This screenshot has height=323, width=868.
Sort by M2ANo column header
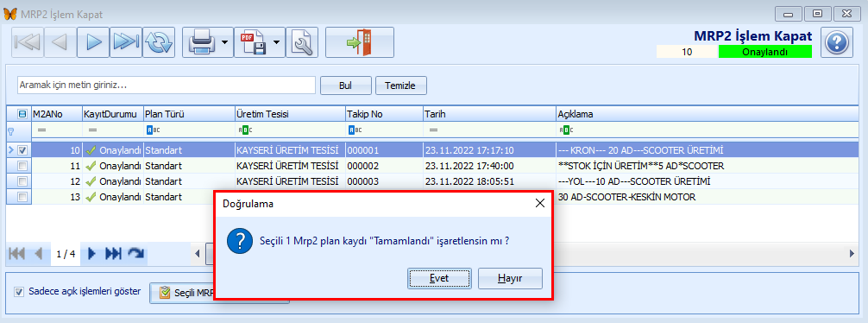tap(56, 114)
